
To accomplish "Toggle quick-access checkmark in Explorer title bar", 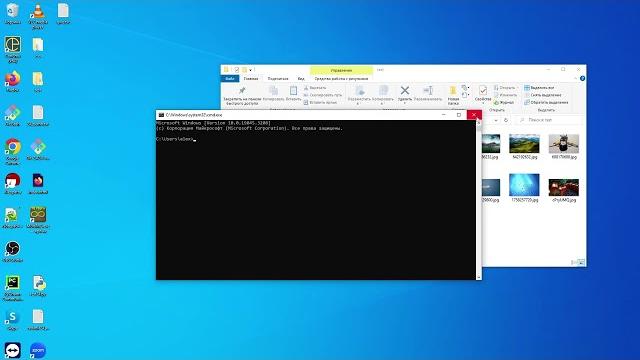I will tap(236, 70).
